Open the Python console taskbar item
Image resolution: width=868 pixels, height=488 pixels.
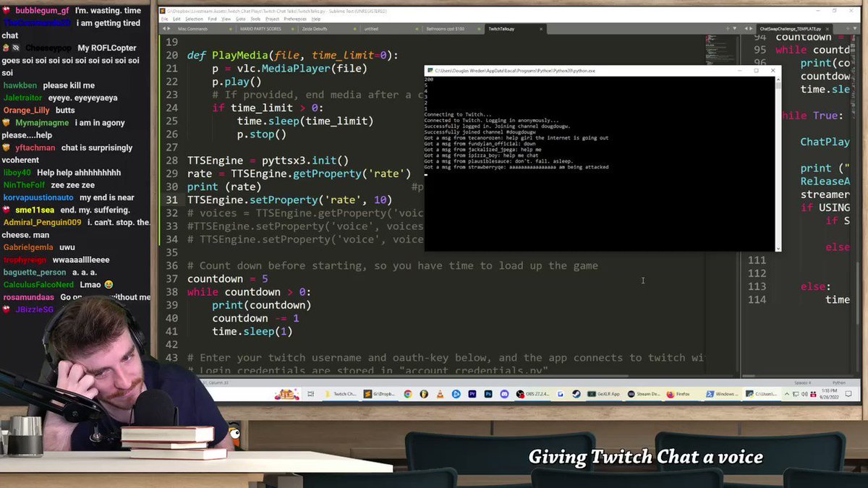[762, 394]
